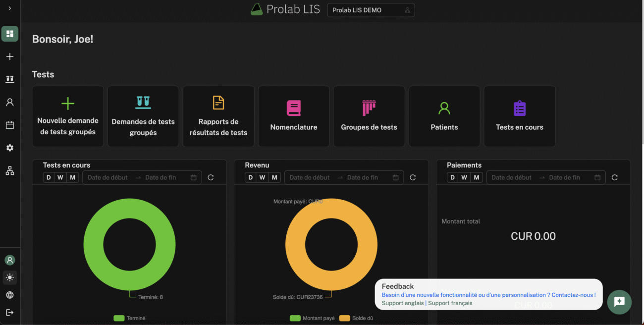Open the Prolab LIS DEMO organization selector

coord(371,10)
